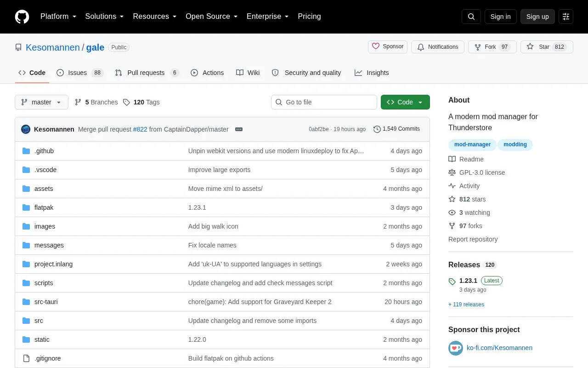Click the Sign in button

pyautogui.click(x=500, y=17)
